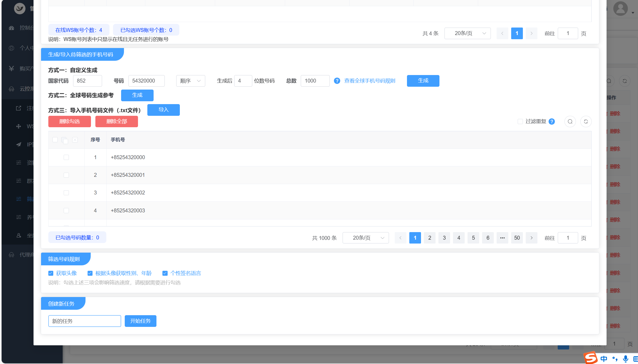Click the dashboard icon beside 控制台 in the sidebar
638x364 pixels.
click(x=11, y=28)
